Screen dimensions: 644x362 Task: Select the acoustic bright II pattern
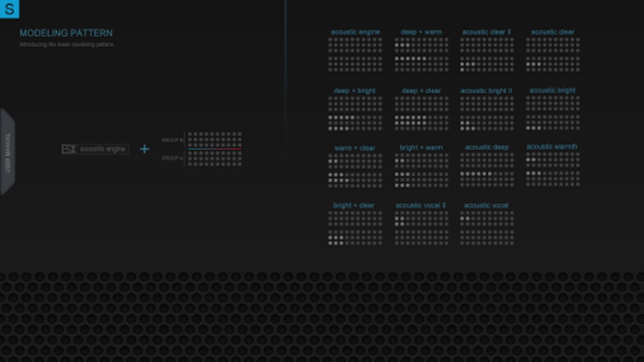pyautogui.click(x=486, y=109)
